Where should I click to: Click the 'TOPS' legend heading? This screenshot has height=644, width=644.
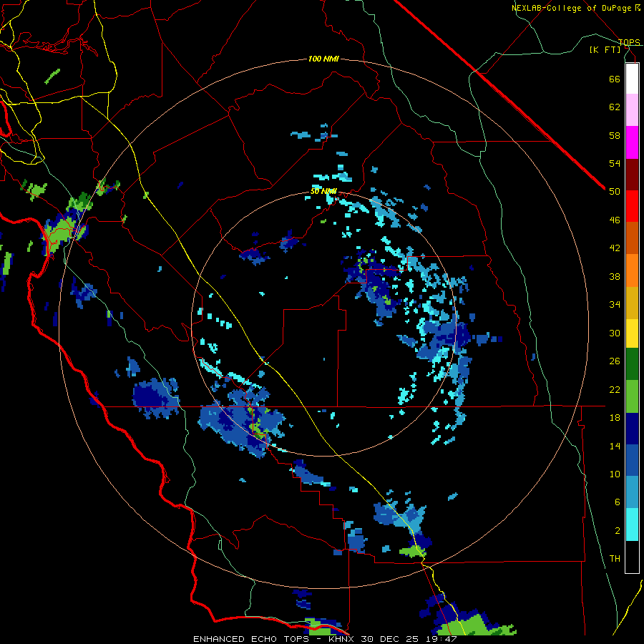click(x=629, y=42)
